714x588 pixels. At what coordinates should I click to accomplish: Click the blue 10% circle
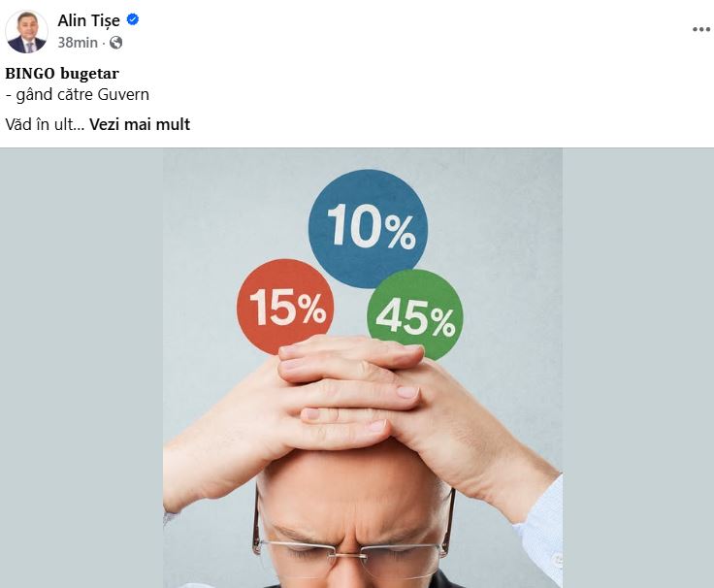pyautogui.click(x=368, y=229)
